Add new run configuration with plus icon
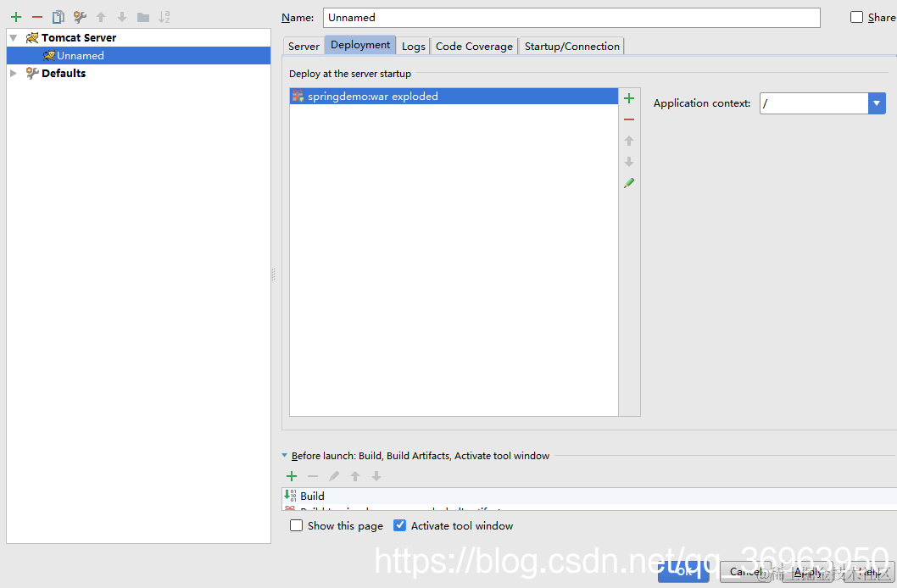The width and height of the screenshot is (897, 588). [16, 17]
